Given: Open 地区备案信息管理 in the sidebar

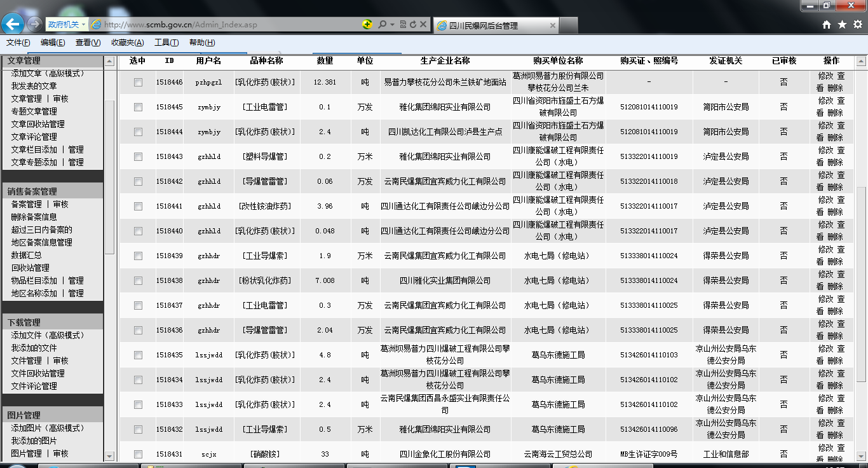Looking at the screenshot, I should (x=41, y=242).
